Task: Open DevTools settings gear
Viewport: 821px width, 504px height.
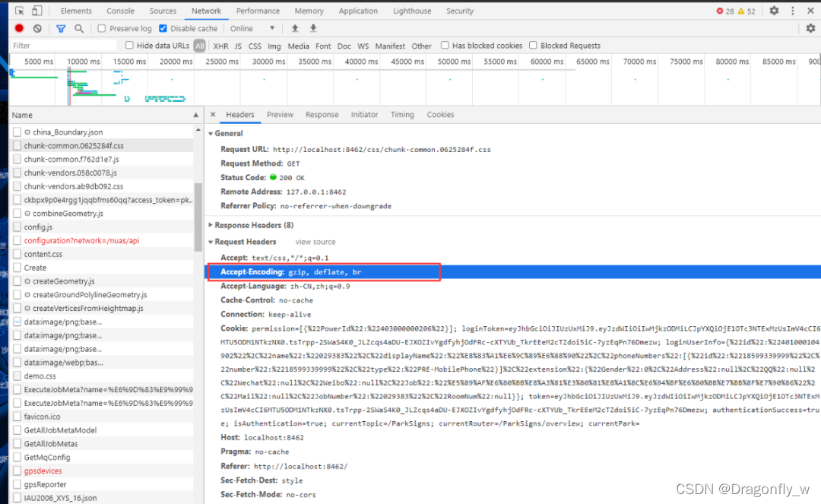Action: pyautogui.click(x=774, y=11)
